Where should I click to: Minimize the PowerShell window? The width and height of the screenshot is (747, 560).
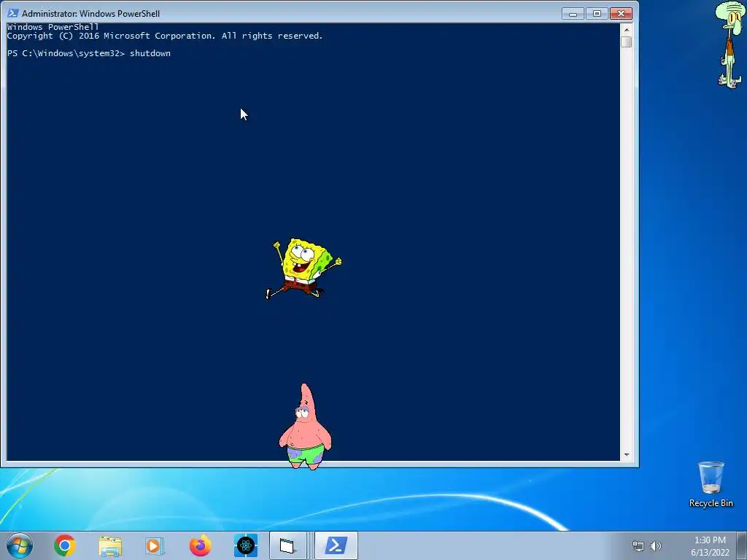573,14
